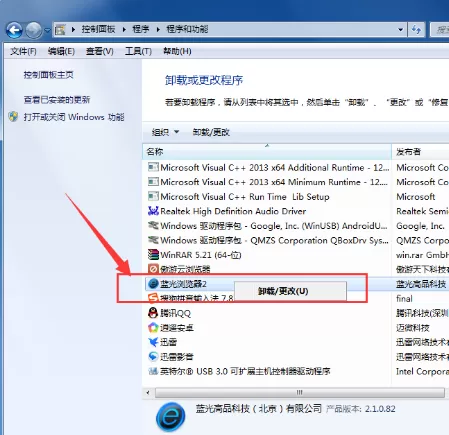Click the 蓝光浏览器2 icon in list

(153, 284)
